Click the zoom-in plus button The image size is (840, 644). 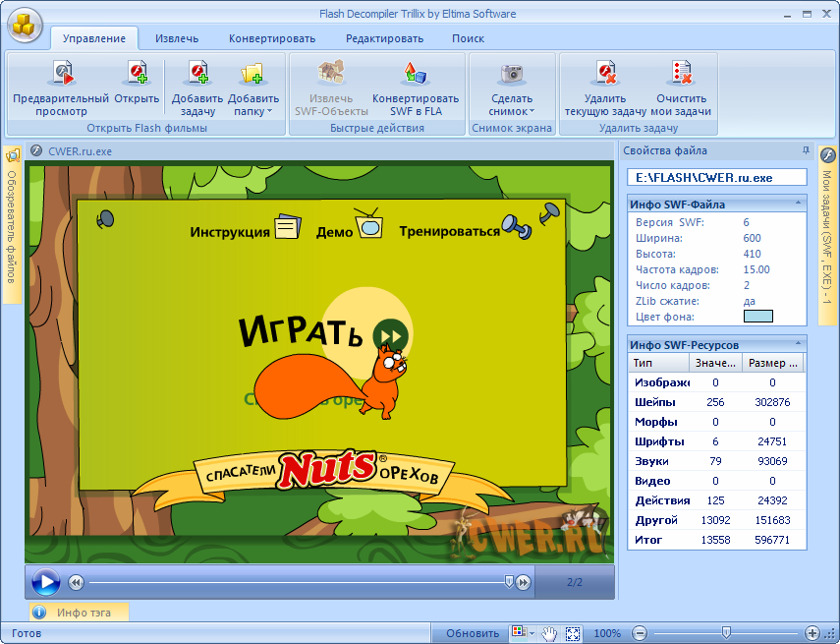click(x=812, y=633)
